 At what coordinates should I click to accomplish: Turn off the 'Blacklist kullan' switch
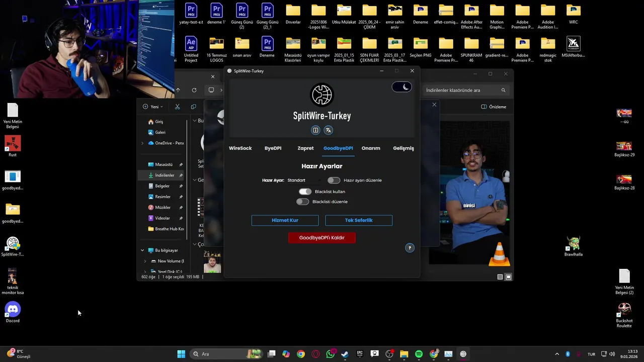pos(305,192)
